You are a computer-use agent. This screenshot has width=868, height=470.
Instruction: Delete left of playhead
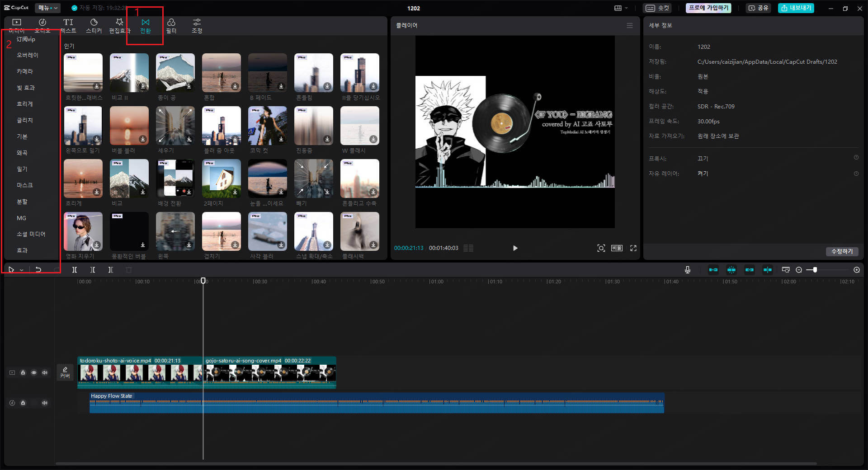tap(93, 270)
